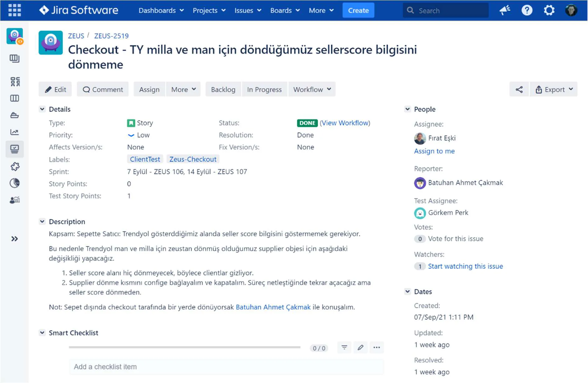Open the Issues menu
This screenshot has width=588, height=383.
tap(248, 11)
